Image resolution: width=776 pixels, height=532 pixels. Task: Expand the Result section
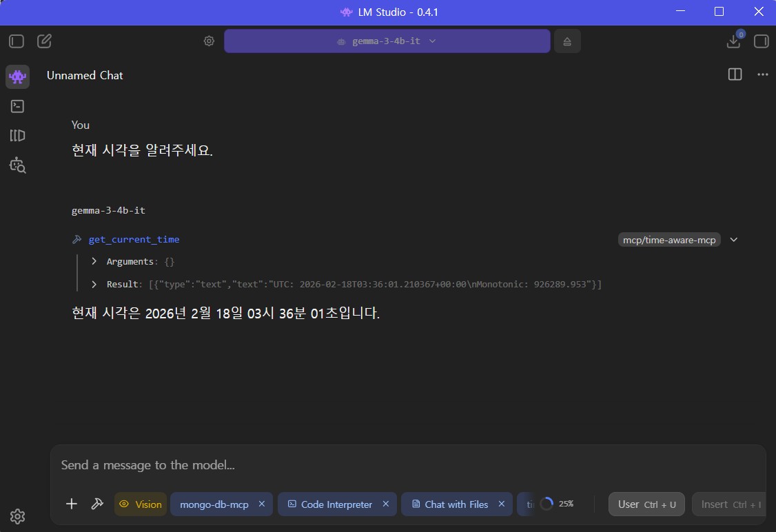point(94,284)
